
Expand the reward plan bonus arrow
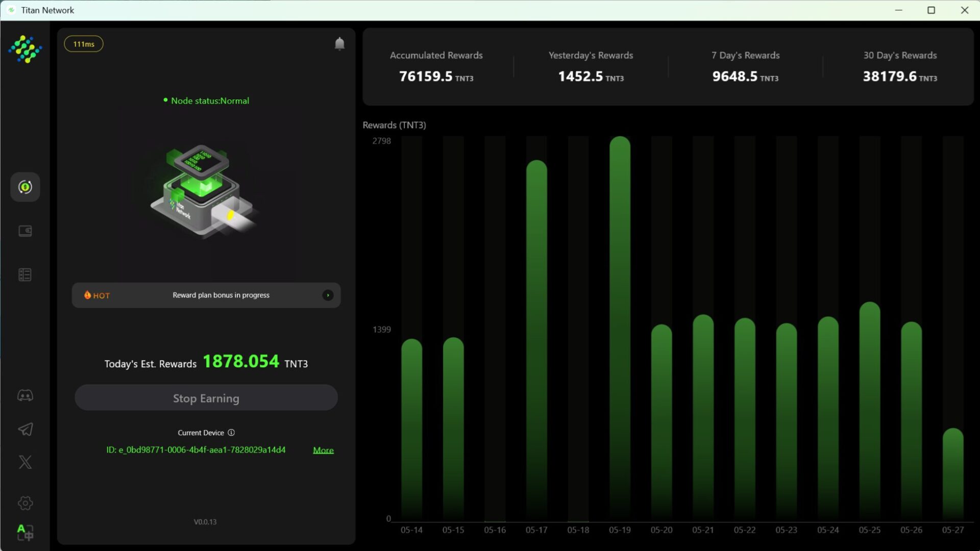[x=328, y=295]
